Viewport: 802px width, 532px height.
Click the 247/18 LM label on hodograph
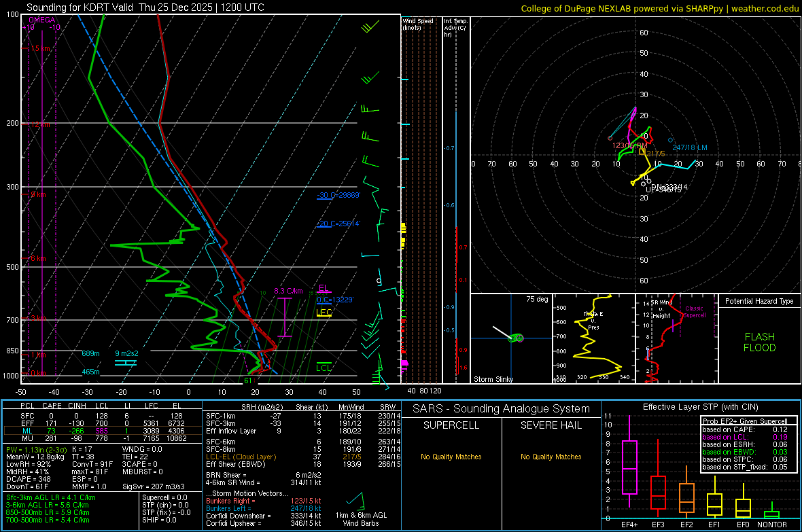(x=689, y=148)
